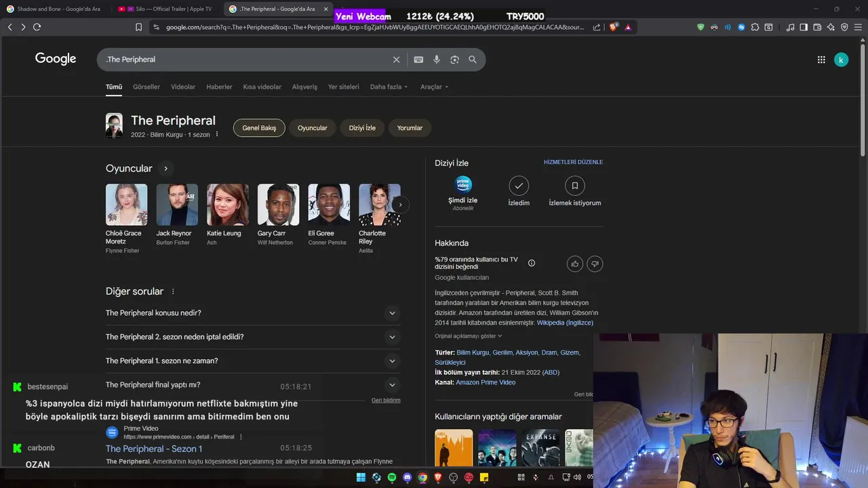The image size is (868, 488).
Task: Click the Google search input field
Action: tap(244, 60)
